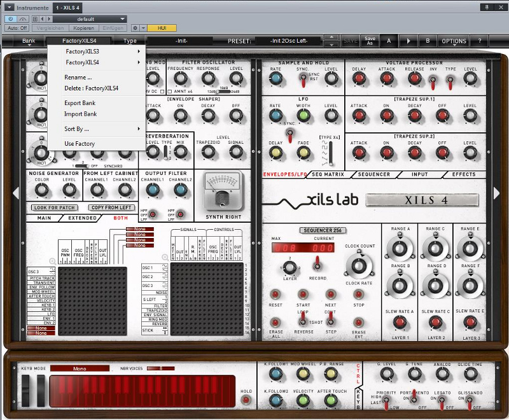The width and height of the screenshot is (509, 420).
Task: Click the Save As button
Action: tap(370, 41)
